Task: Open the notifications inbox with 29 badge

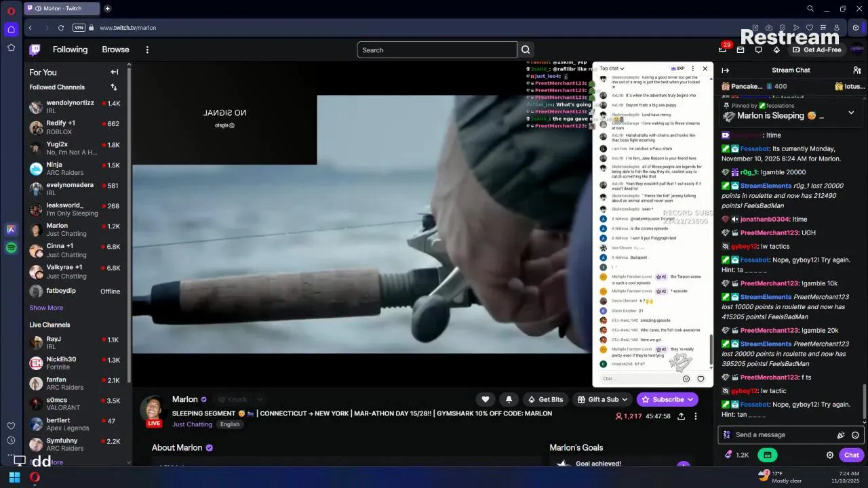Action: (x=723, y=49)
